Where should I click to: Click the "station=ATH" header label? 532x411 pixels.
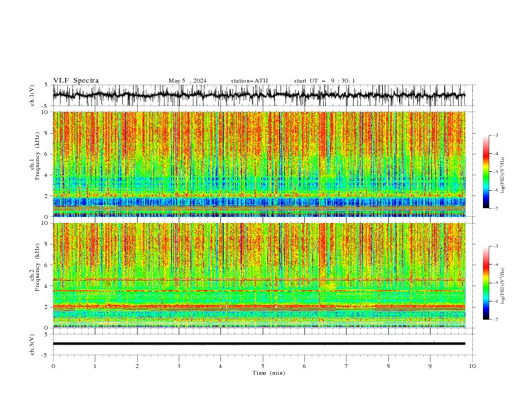coord(249,81)
